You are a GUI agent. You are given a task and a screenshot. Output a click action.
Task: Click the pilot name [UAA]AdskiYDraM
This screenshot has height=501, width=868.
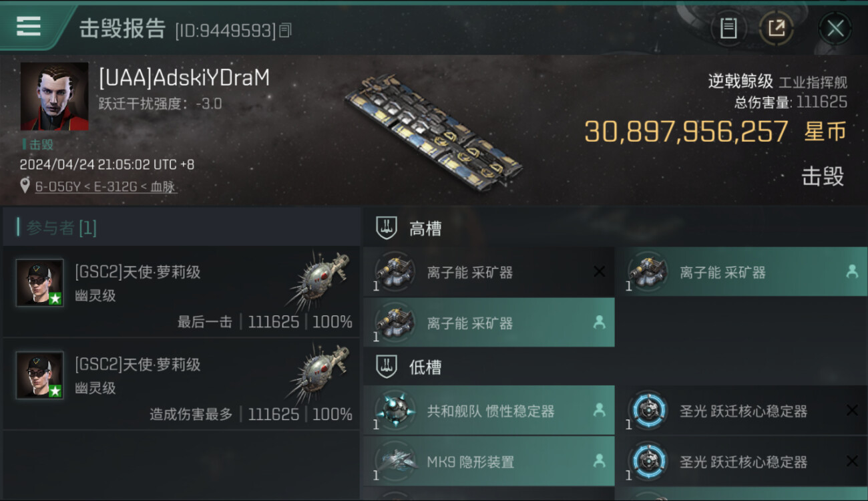click(184, 78)
